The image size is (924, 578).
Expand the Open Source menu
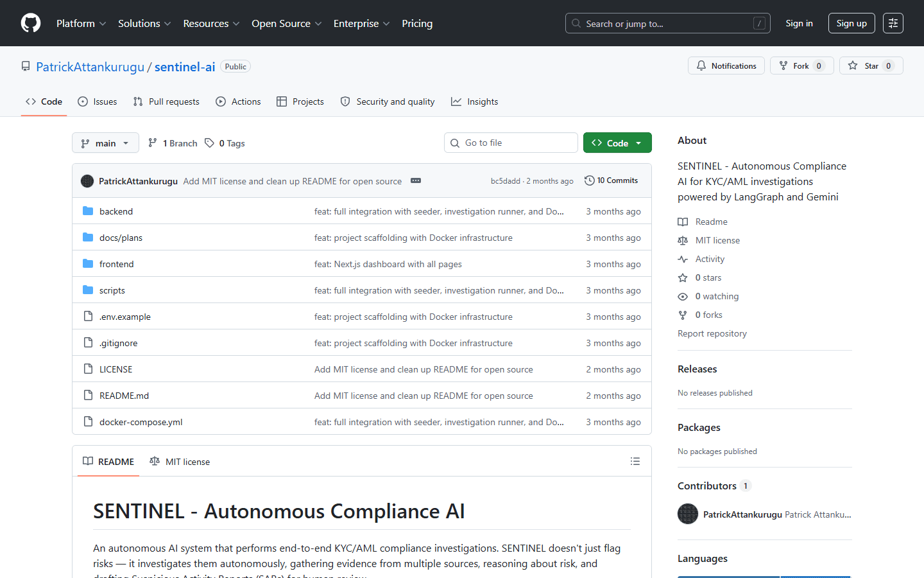(x=286, y=23)
